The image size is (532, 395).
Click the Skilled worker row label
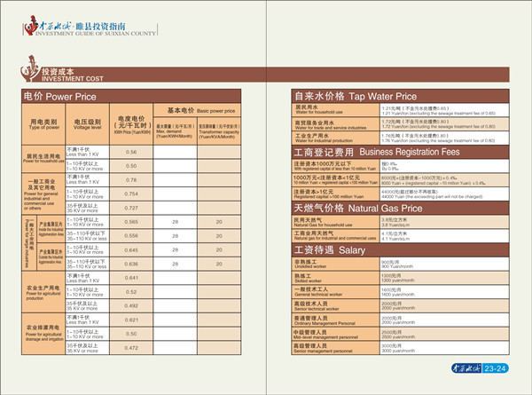pos(335,278)
